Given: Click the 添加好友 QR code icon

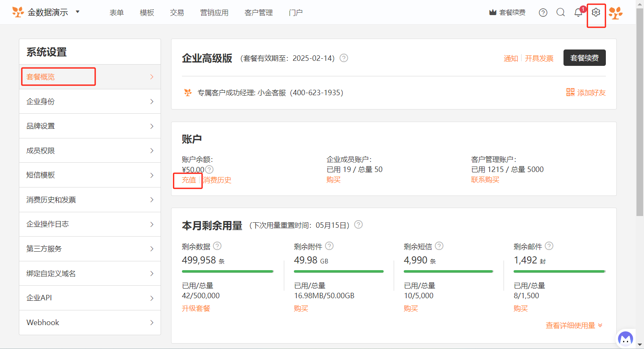Looking at the screenshot, I should pos(570,92).
